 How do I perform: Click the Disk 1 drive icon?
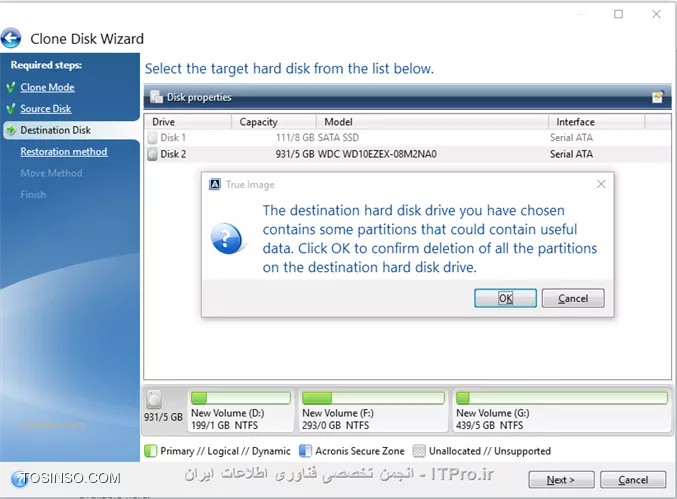(152, 138)
